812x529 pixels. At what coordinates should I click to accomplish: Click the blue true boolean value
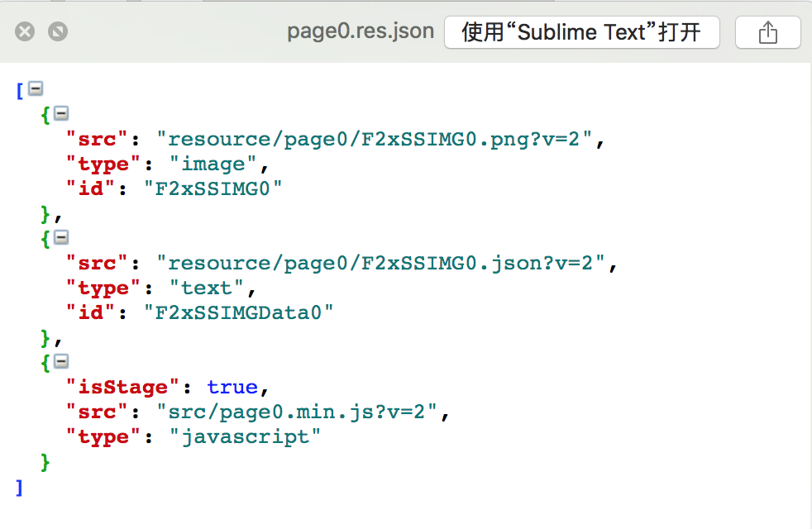coord(232,387)
